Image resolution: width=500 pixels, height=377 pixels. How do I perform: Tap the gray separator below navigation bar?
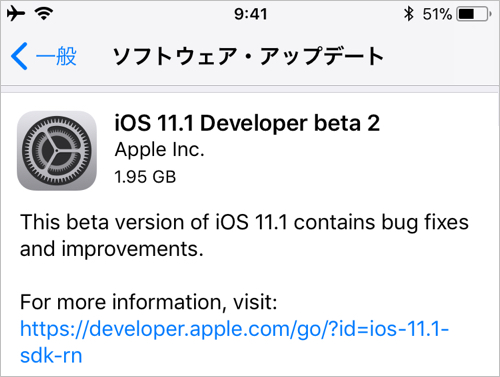point(250,89)
